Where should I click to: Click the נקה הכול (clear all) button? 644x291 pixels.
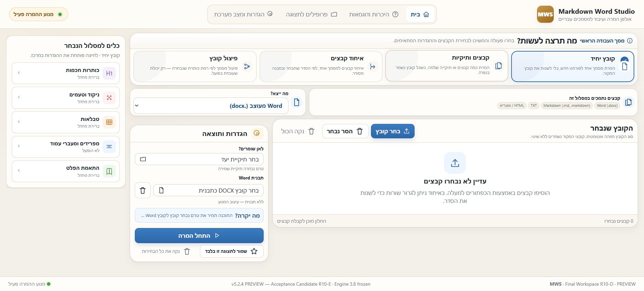tap(298, 131)
